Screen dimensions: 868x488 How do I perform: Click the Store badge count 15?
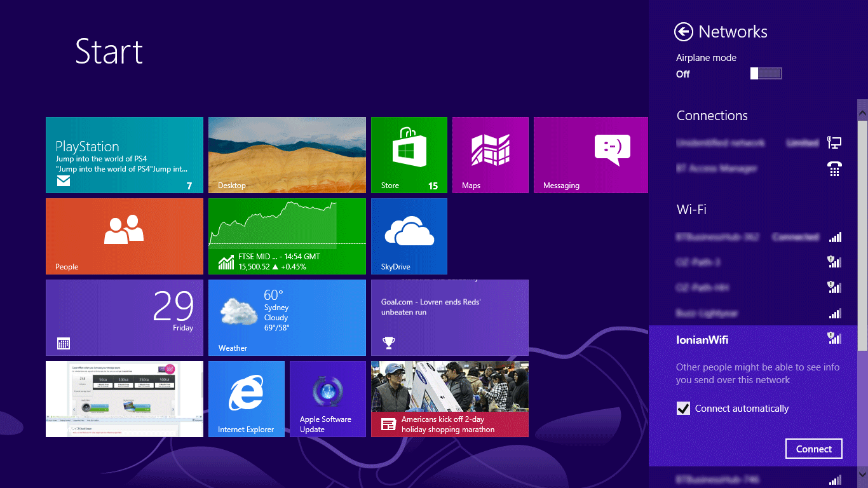433,186
